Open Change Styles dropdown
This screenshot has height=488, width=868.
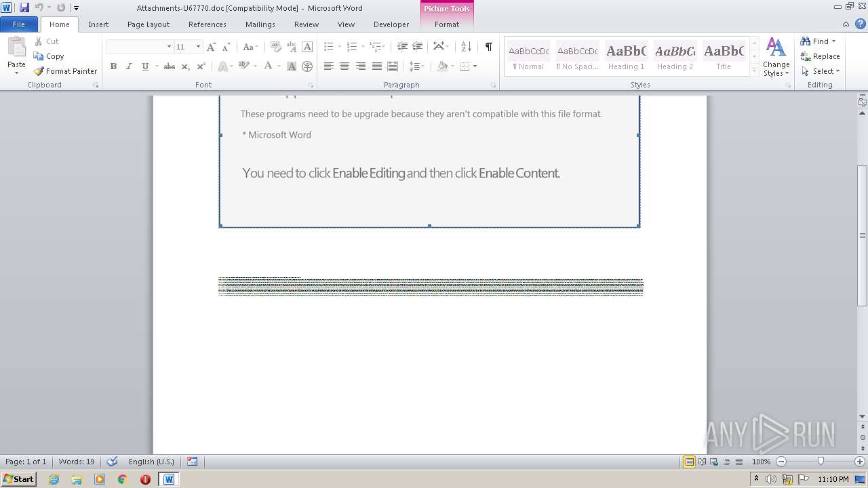click(x=776, y=58)
